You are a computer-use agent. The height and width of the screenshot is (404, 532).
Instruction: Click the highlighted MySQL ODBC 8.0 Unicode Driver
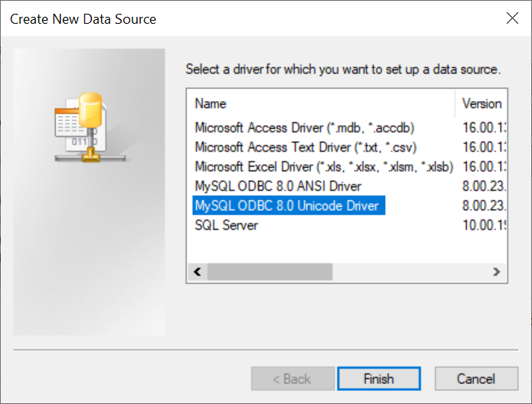click(x=287, y=206)
